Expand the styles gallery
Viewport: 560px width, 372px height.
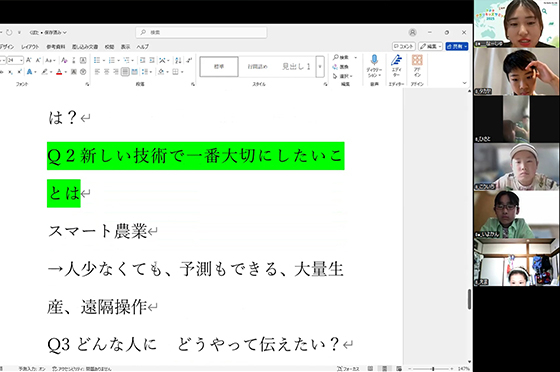[320, 66]
